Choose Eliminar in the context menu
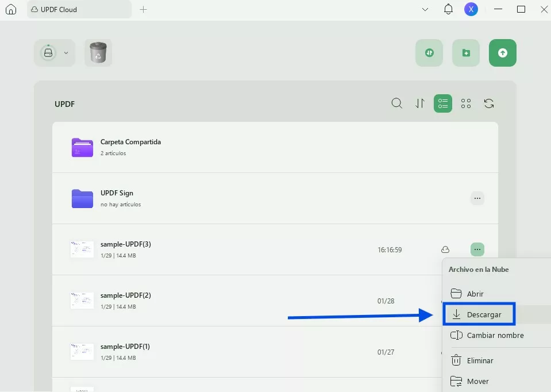Image resolution: width=551 pixels, height=392 pixels. [x=496, y=360]
